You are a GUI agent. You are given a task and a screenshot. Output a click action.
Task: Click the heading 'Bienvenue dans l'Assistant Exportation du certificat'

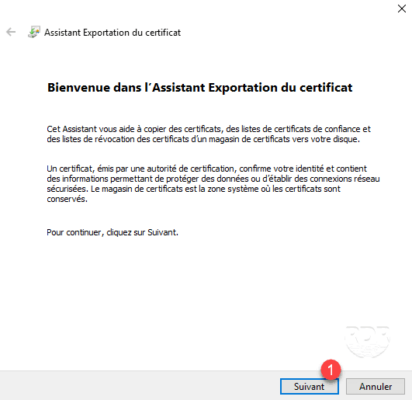click(200, 88)
